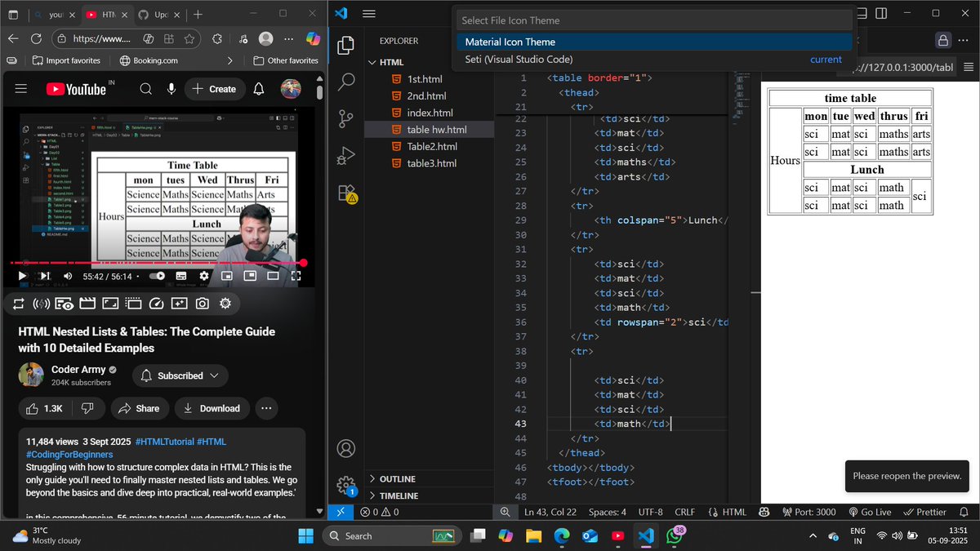Show hidden system tray icons
The width and height of the screenshot is (980, 551).
coord(812,535)
